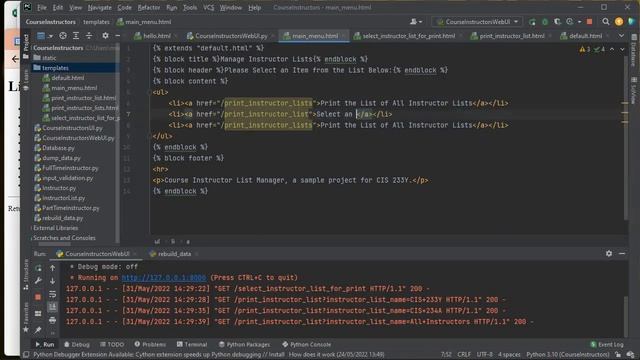Click the Pin Tab icon in Run panel
Screen dimensions: 640x360
pos(38,329)
